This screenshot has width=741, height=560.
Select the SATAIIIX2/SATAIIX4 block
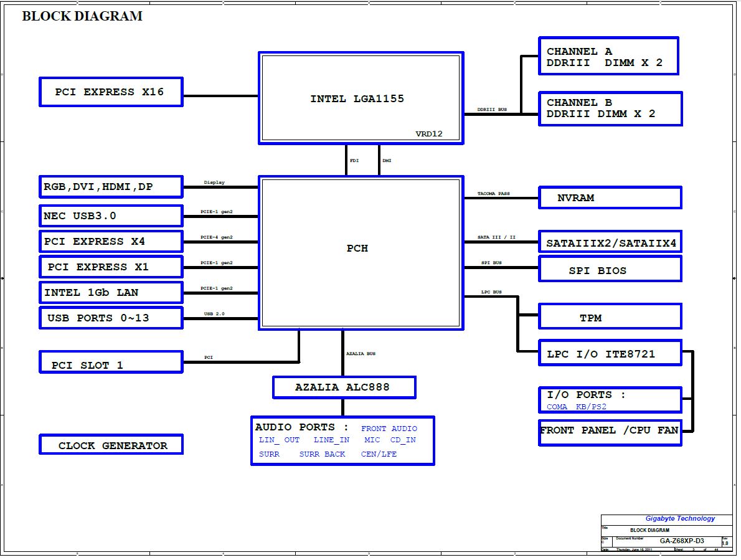(610, 243)
